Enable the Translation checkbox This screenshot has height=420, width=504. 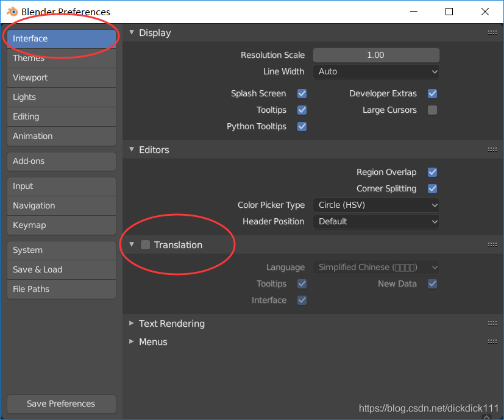pos(145,244)
